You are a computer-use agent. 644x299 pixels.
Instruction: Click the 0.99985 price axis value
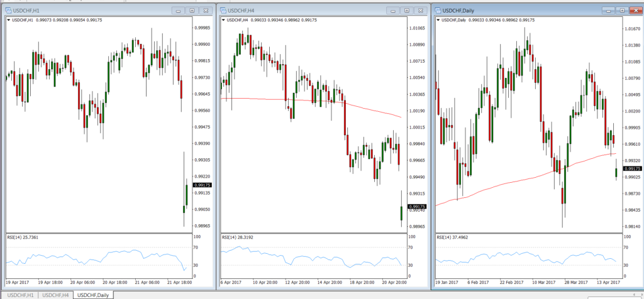pyautogui.click(x=202, y=28)
